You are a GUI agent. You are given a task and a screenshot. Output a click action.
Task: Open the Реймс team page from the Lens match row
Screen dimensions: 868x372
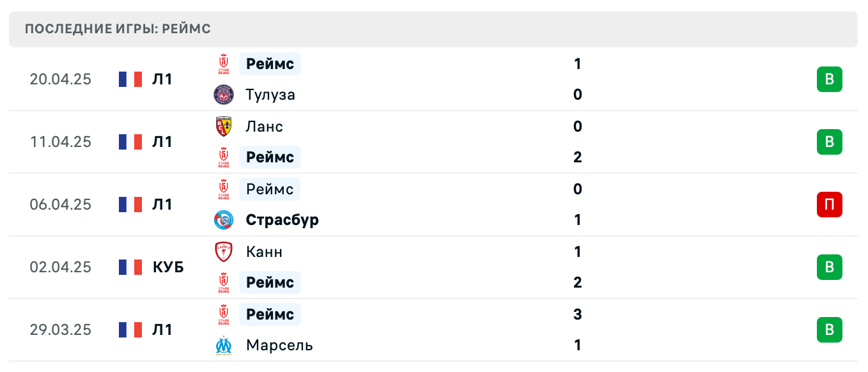coord(269,157)
